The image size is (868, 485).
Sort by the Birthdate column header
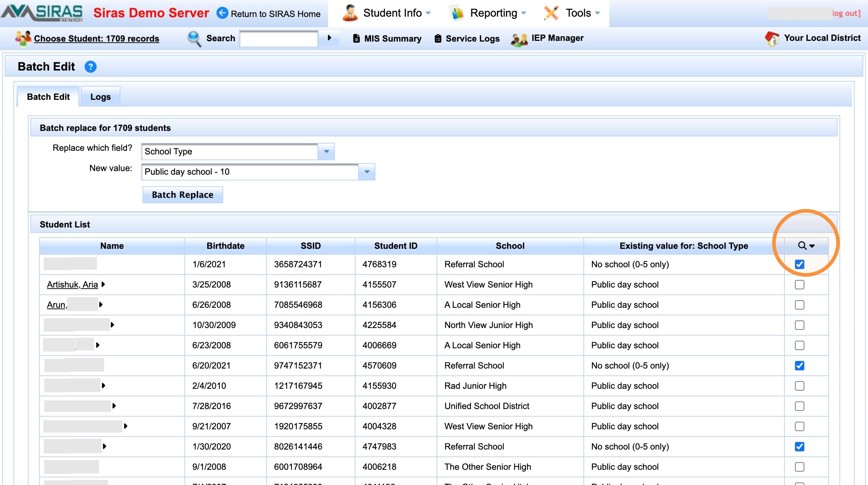pos(225,246)
